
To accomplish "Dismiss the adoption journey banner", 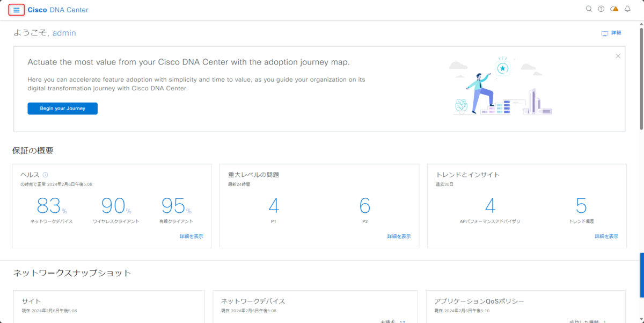I will (618, 56).
